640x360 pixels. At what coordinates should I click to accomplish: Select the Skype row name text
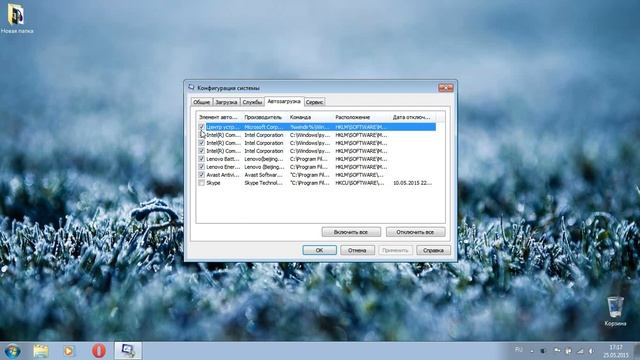coord(213,183)
